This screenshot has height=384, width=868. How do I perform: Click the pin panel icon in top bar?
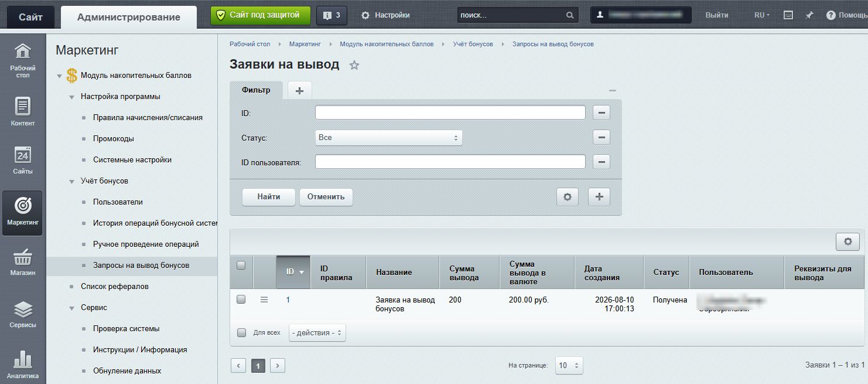pos(809,15)
